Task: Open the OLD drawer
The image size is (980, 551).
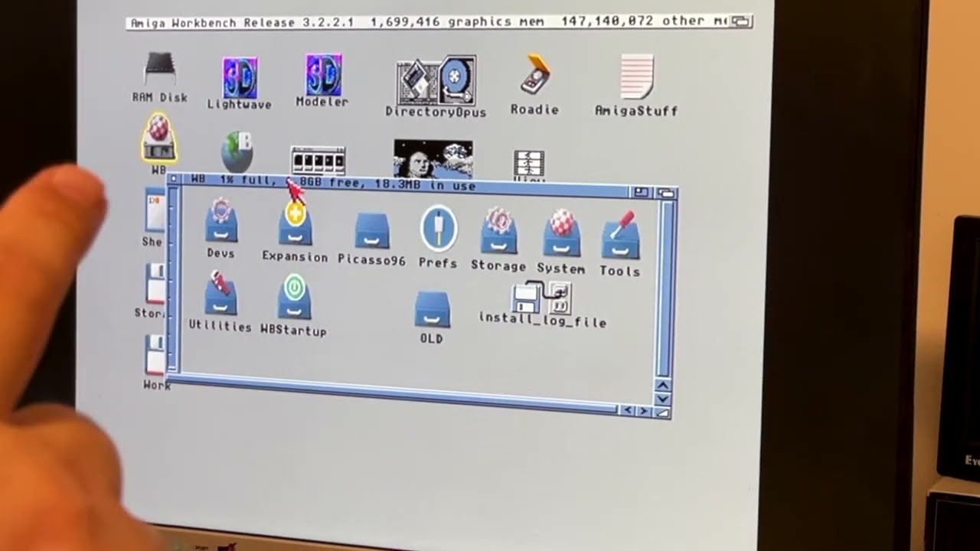Action: (432, 309)
